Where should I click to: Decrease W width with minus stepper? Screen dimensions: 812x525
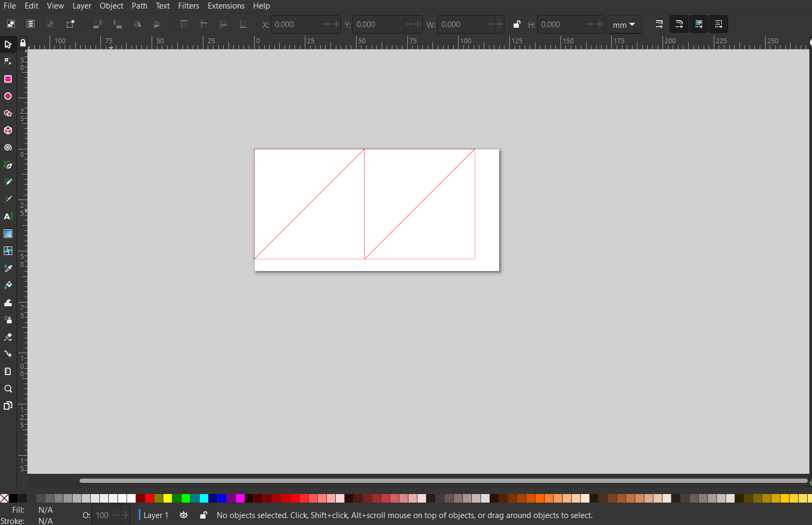(490, 25)
